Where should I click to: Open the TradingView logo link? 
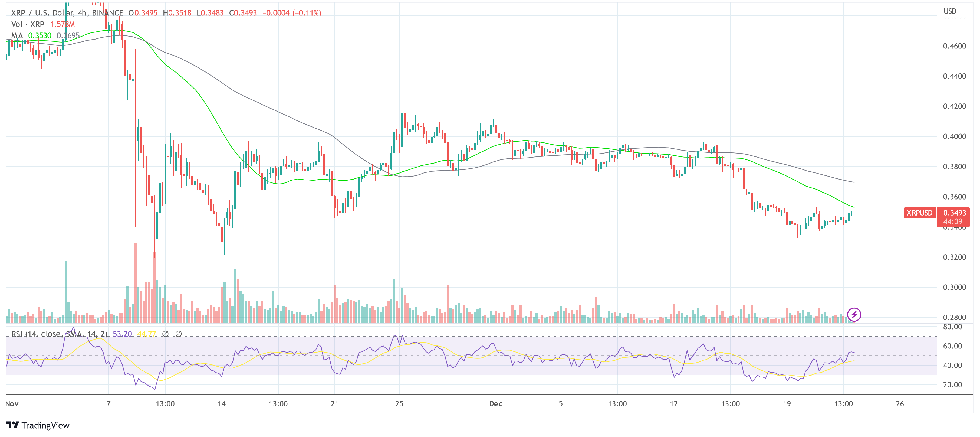38,425
